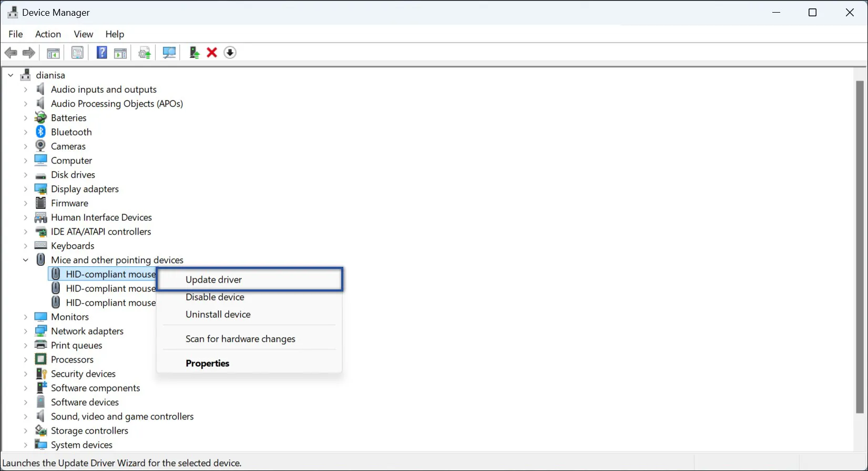Open the Action menu
The image size is (868, 471).
pyautogui.click(x=48, y=34)
